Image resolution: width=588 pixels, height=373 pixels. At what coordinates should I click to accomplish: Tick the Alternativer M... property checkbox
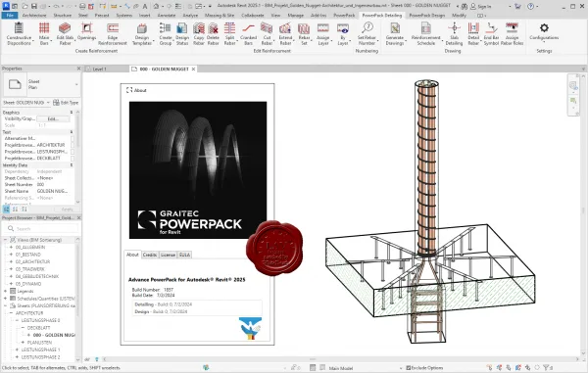point(72,139)
